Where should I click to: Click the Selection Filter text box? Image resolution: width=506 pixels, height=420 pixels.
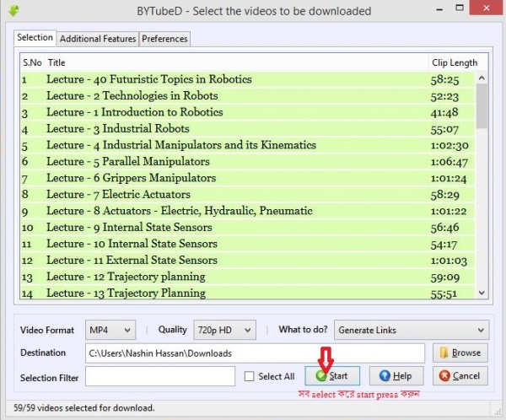click(x=160, y=376)
